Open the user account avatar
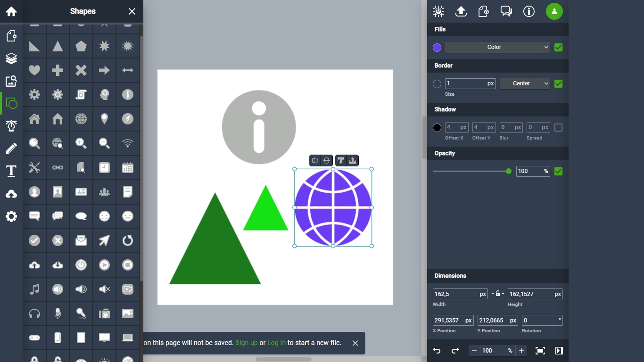Viewport: 644px width, 362px height. 554,11
